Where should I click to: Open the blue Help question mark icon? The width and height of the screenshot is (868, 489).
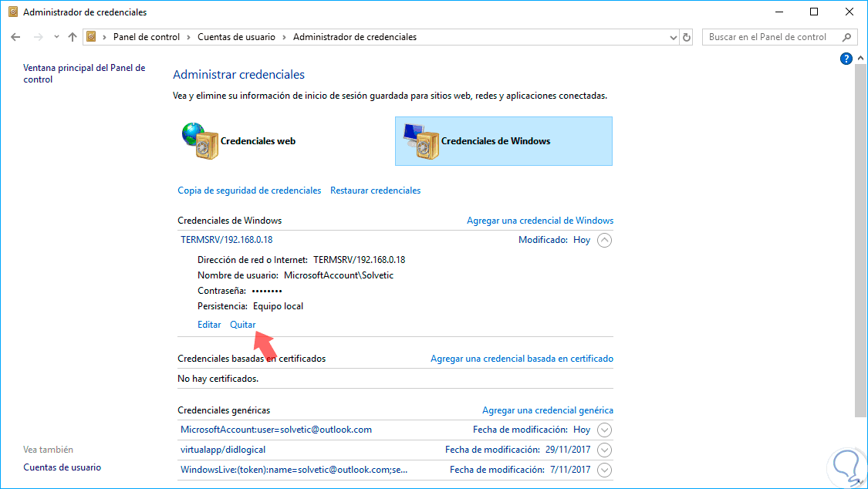[846, 59]
